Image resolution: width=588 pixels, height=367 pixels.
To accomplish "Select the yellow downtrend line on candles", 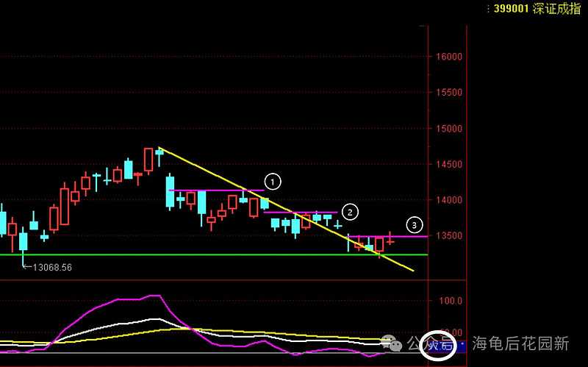I will [286, 209].
